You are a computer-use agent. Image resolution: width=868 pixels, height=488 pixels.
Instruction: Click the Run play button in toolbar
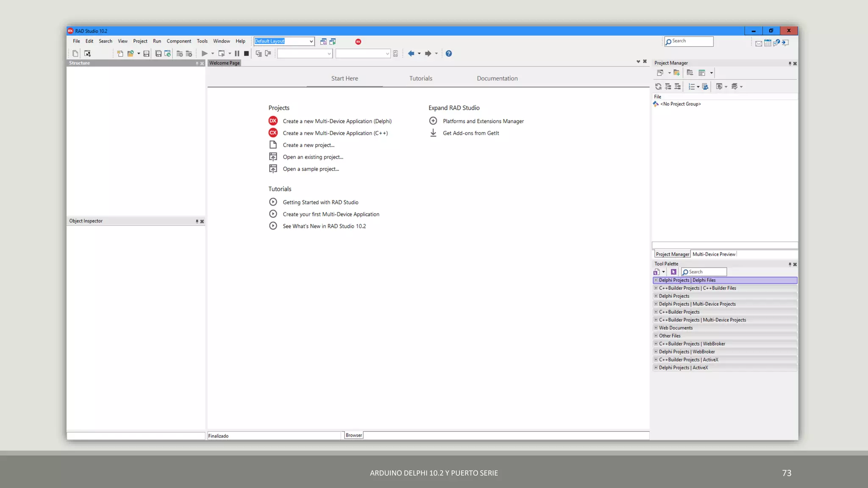pyautogui.click(x=204, y=53)
